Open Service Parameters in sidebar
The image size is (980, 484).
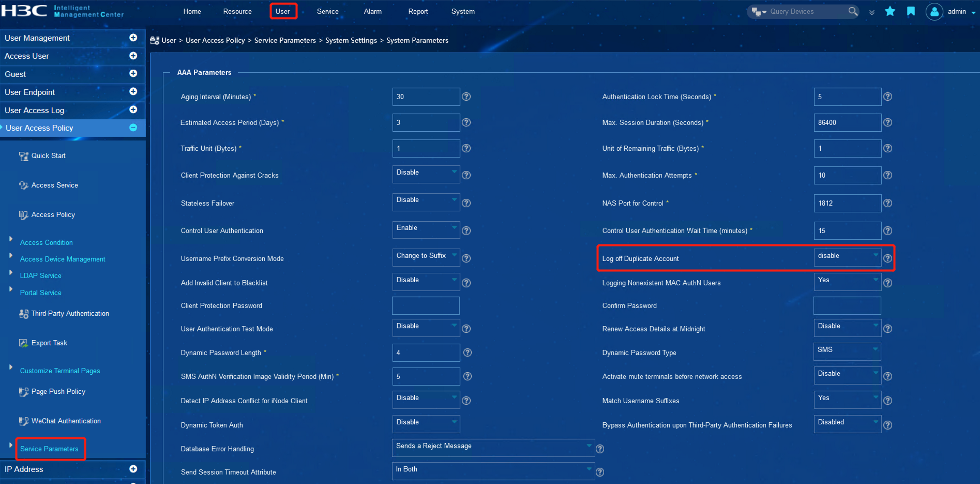tap(49, 449)
